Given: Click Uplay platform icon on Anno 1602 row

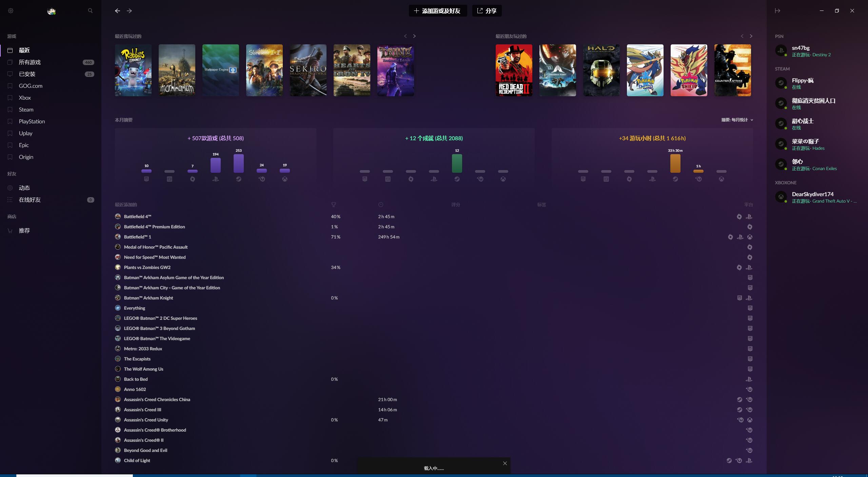Looking at the screenshot, I should click(x=749, y=390).
